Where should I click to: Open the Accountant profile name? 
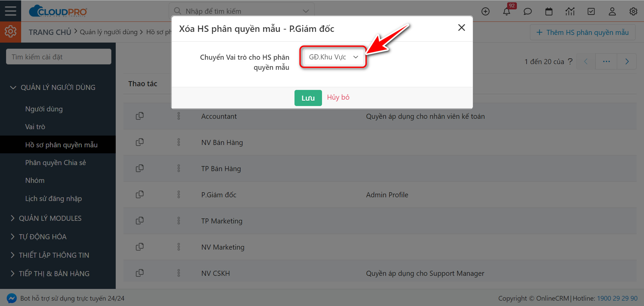(219, 116)
